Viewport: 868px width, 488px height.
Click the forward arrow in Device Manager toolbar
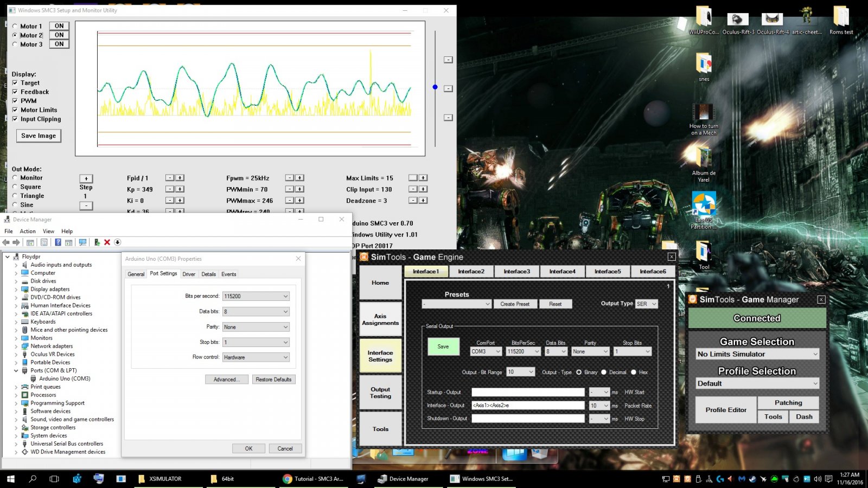pos(16,242)
